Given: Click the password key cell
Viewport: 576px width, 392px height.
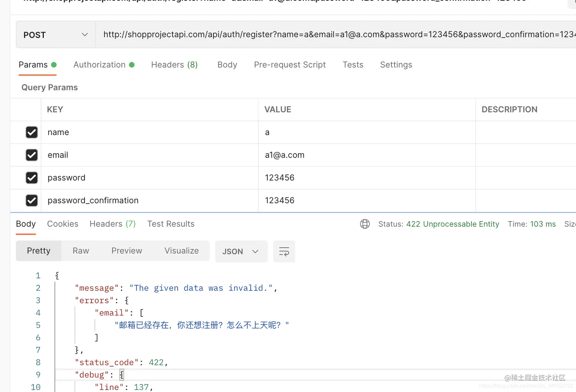Looking at the screenshot, I should (150, 178).
